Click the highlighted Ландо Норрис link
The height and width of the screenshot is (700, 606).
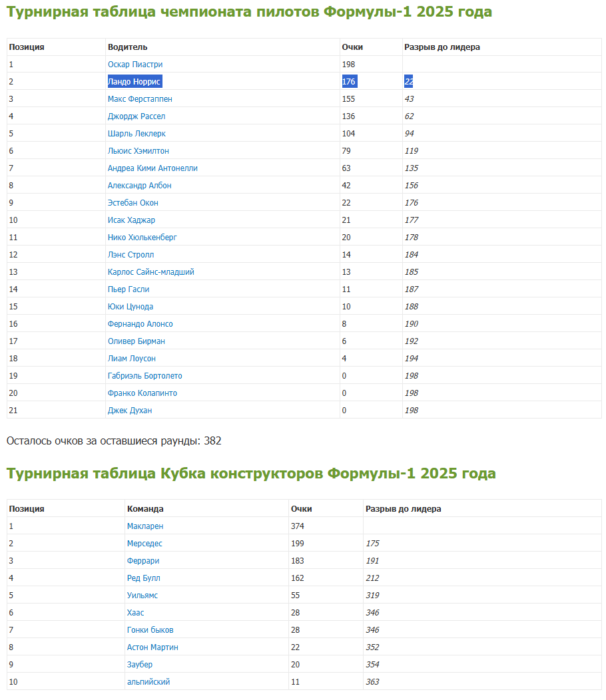pos(134,82)
